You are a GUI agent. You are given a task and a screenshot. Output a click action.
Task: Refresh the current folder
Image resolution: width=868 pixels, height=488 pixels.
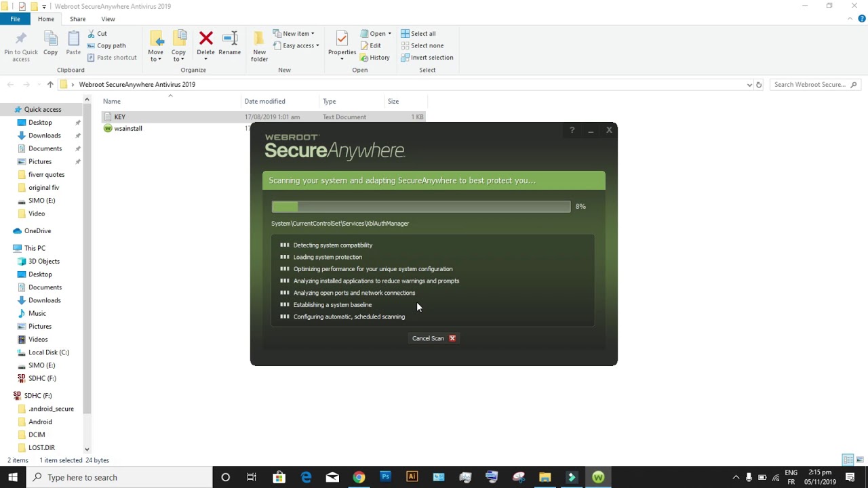[759, 85]
